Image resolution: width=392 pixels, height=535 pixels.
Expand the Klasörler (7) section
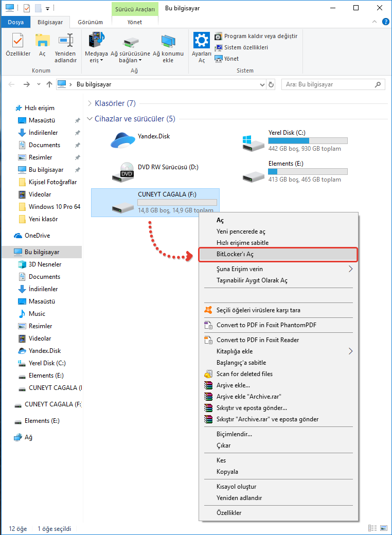pos(90,103)
